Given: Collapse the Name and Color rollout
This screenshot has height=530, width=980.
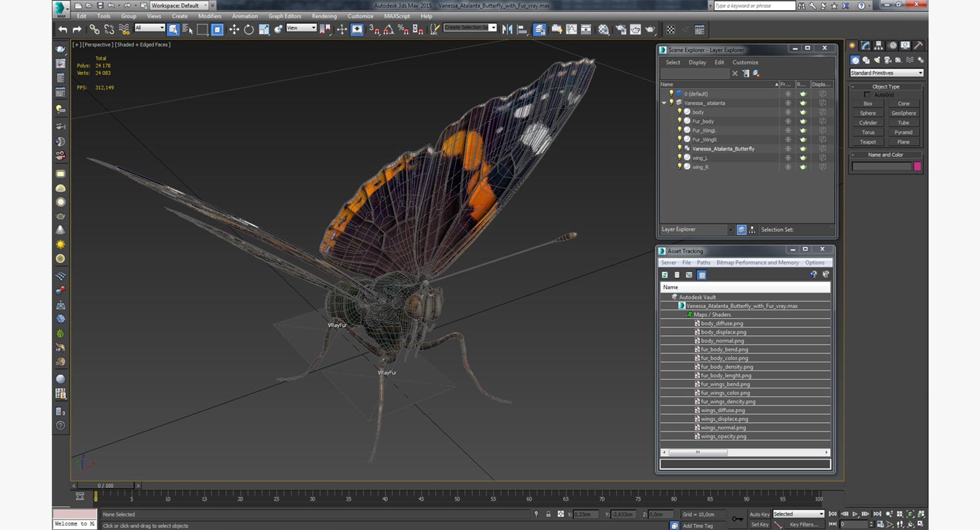Looking at the screenshot, I should pyautogui.click(x=886, y=155).
